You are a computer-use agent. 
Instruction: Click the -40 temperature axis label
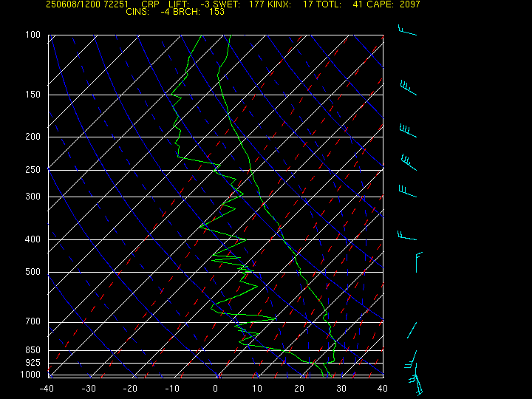coord(47,389)
